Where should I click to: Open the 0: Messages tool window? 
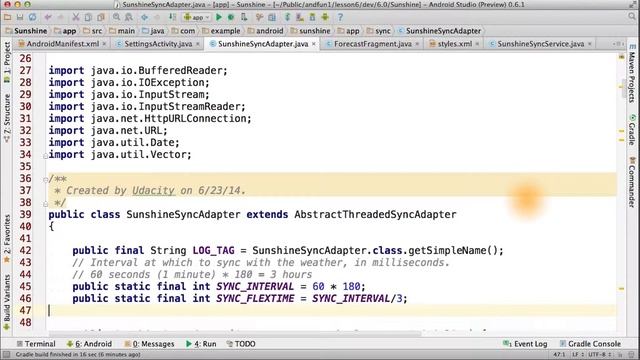coord(149,344)
